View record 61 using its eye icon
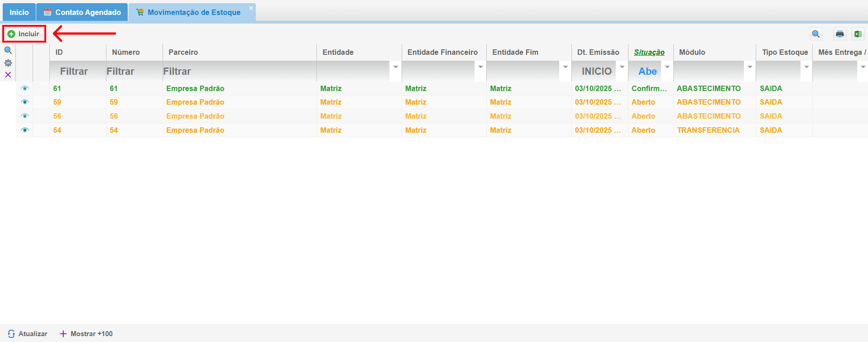868x342 pixels. point(25,88)
